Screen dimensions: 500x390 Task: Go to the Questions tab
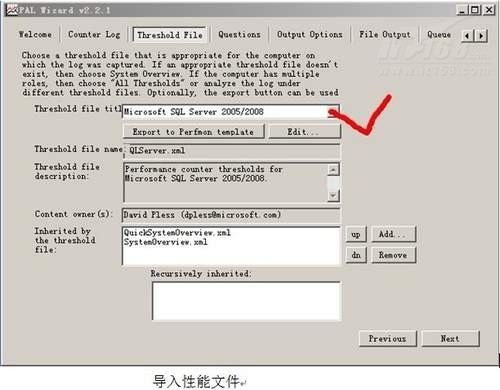(239, 34)
